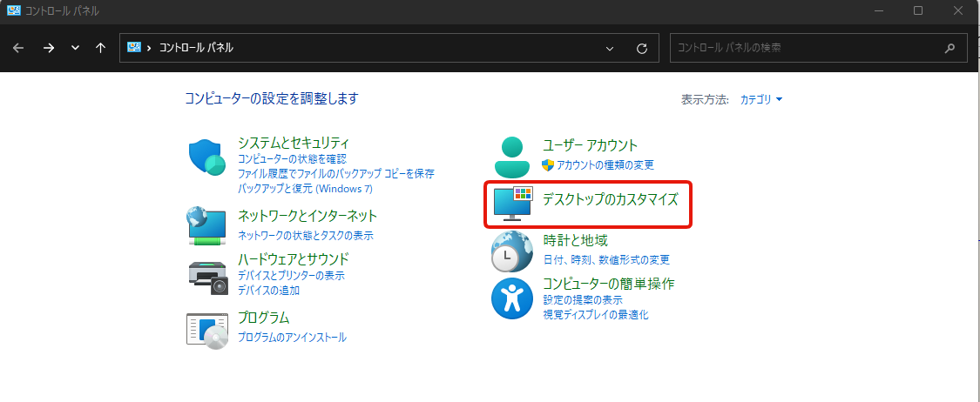The height and width of the screenshot is (402, 980).
Task: Click the Programs disc icon
Action: tap(207, 330)
